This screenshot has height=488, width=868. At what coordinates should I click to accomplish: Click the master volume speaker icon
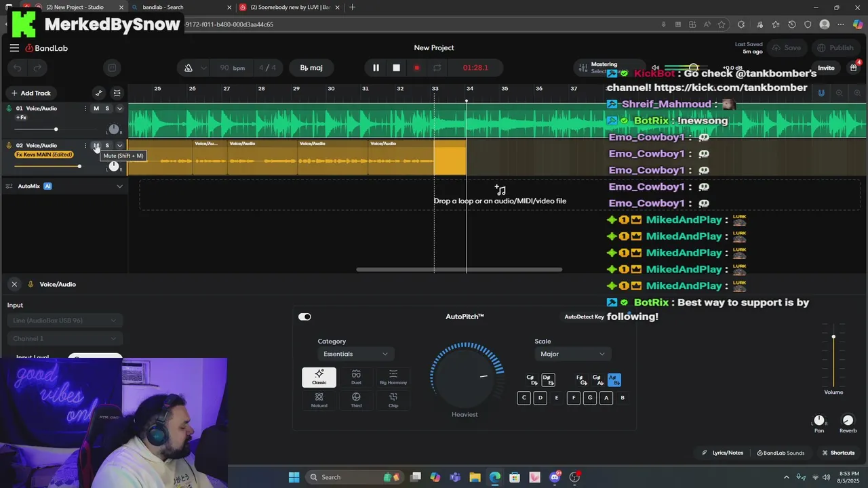(x=655, y=68)
